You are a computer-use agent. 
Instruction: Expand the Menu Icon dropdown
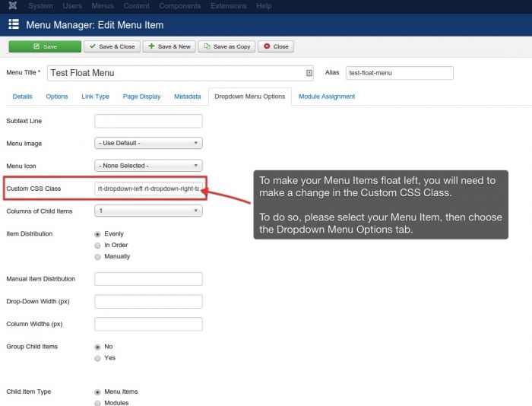(148, 165)
